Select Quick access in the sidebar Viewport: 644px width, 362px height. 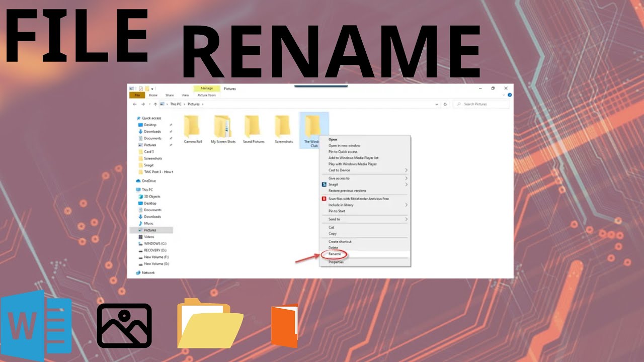pos(148,118)
